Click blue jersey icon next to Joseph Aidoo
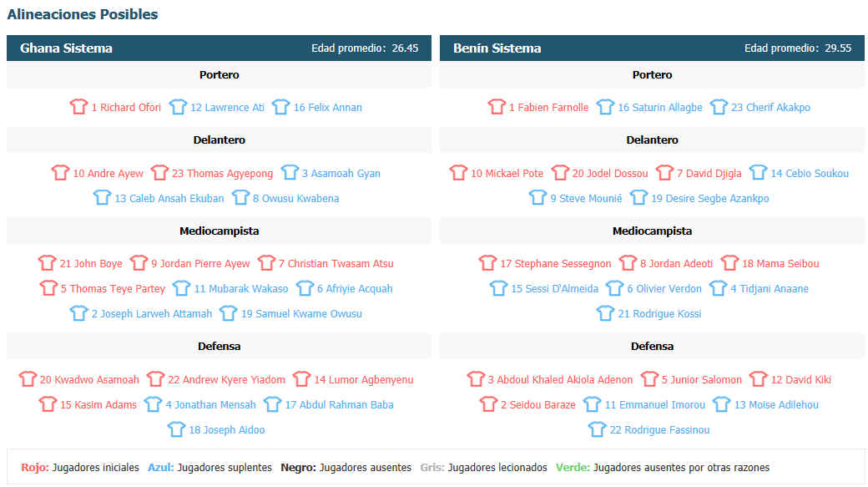This screenshot has width=868, height=487. 176,429
